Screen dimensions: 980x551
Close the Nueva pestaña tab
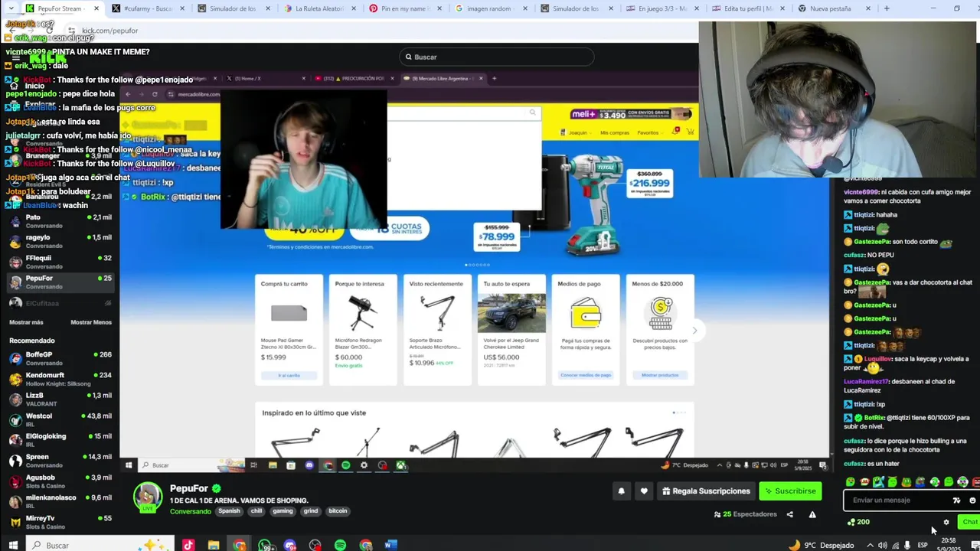868,8
